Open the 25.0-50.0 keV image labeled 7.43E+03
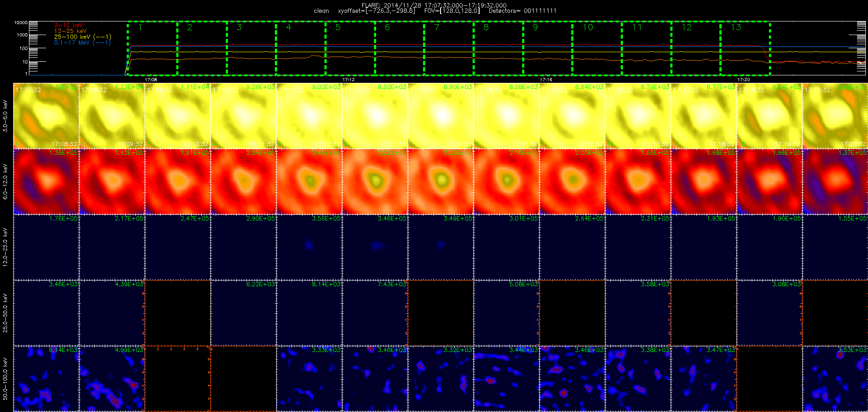The image size is (868, 412). click(x=375, y=313)
